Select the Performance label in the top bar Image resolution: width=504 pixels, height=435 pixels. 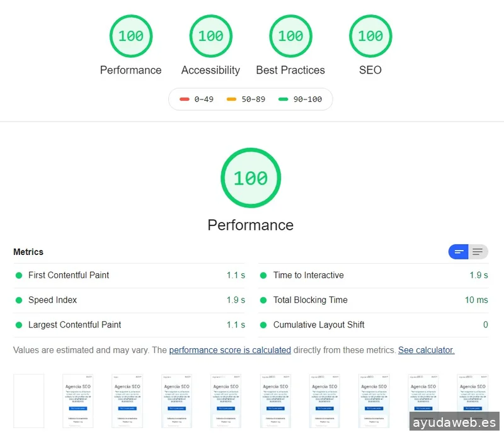130,70
